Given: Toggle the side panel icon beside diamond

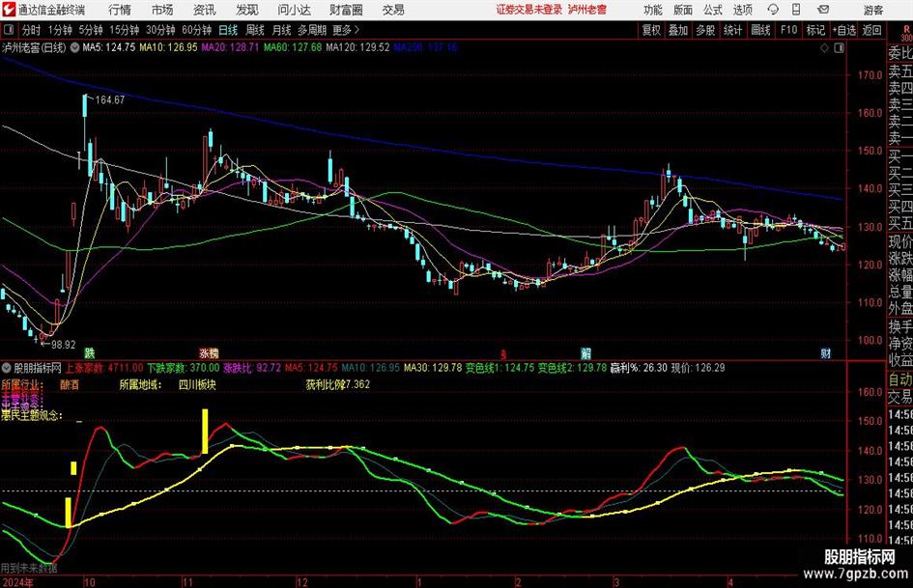Looking at the screenshot, I should click(x=839, y=48).
